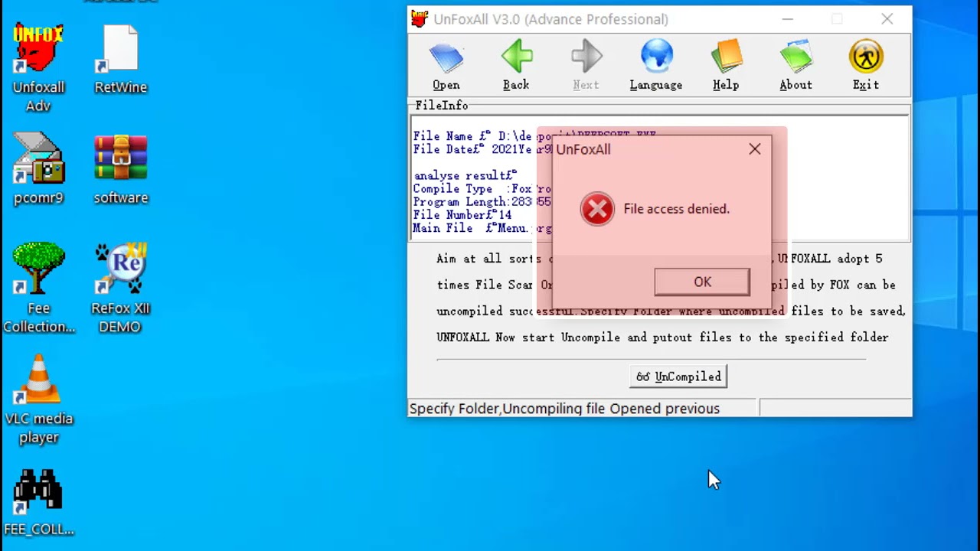980x551 pixels.
Task: Select the VLC media player shortcut
Action: (x=38, y=399)
